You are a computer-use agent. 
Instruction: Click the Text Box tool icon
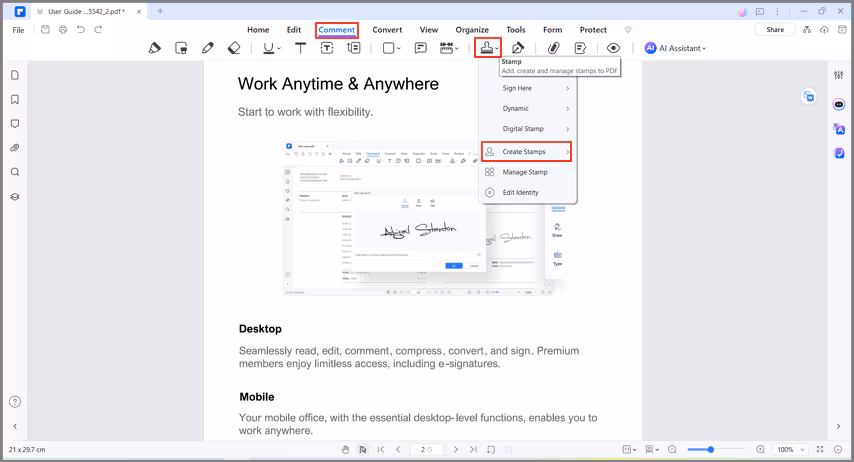pyautogui.click(x=326, y=48)
